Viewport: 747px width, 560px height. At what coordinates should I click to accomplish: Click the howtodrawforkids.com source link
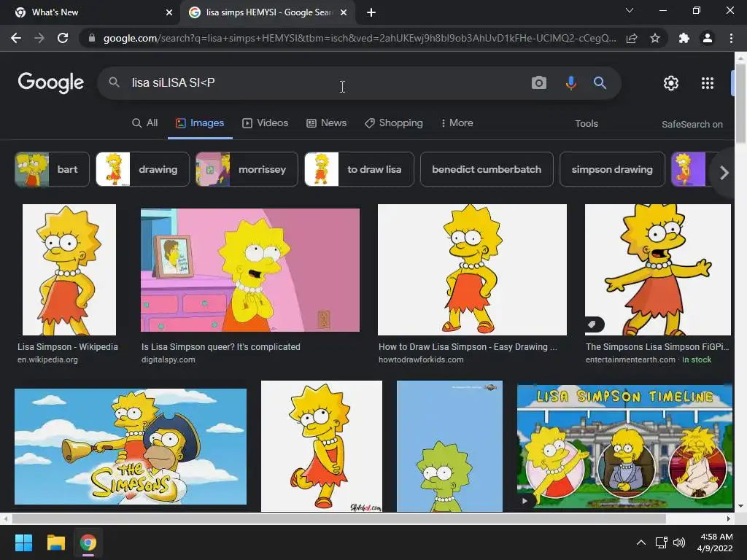click(421, 359)
